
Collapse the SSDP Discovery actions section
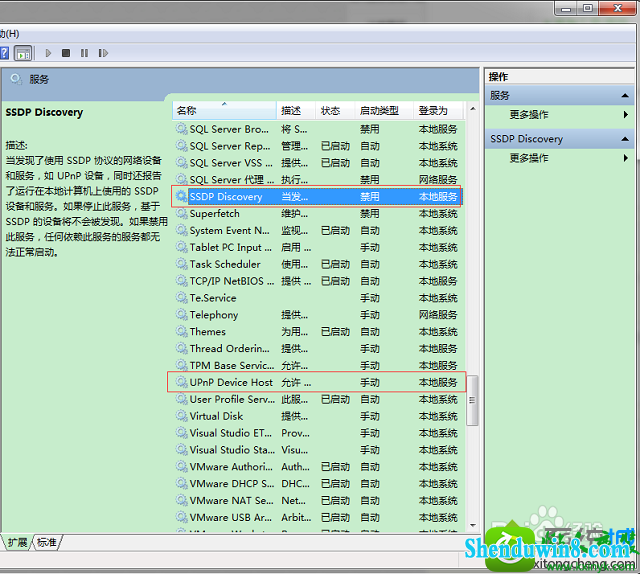click(x=624, y=139)
